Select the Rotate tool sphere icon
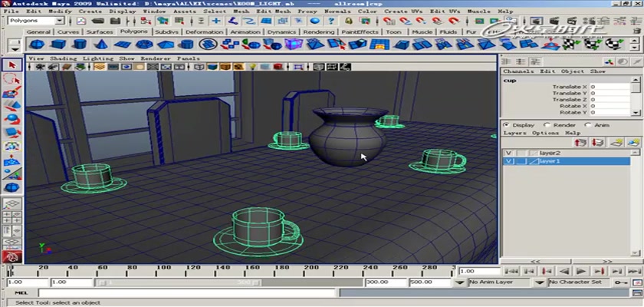 point(12,120)
